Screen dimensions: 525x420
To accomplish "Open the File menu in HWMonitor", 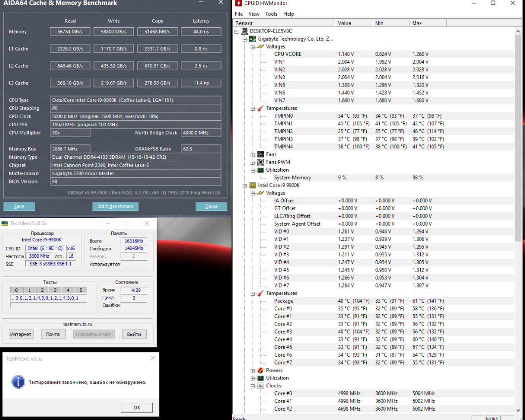I will point(239,14).
